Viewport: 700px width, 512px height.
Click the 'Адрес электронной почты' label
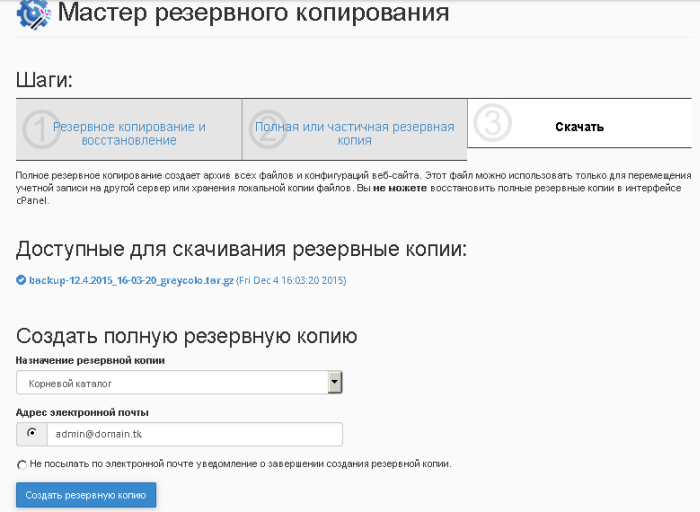point(82,412)
